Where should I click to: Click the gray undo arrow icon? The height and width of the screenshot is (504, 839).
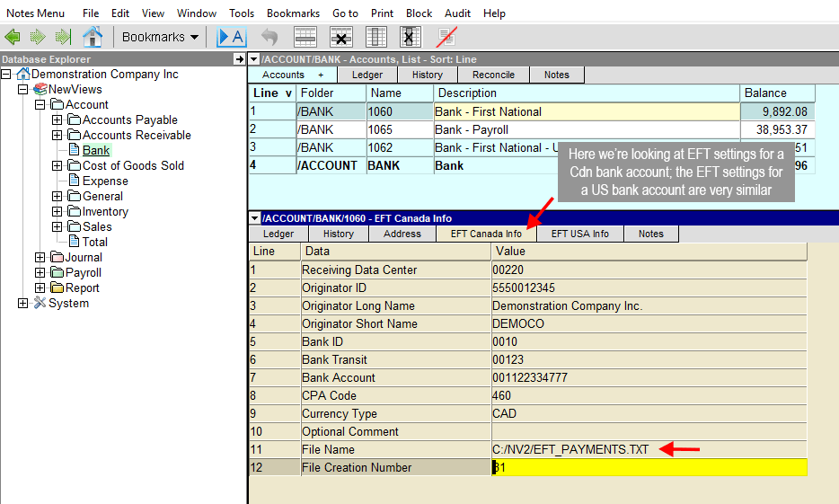(x=269, y=37)
